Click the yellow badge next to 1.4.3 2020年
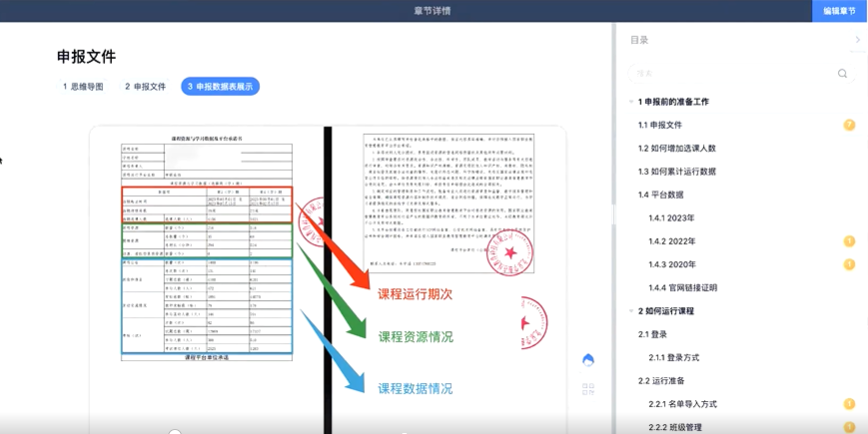 (x=849, y=264)
